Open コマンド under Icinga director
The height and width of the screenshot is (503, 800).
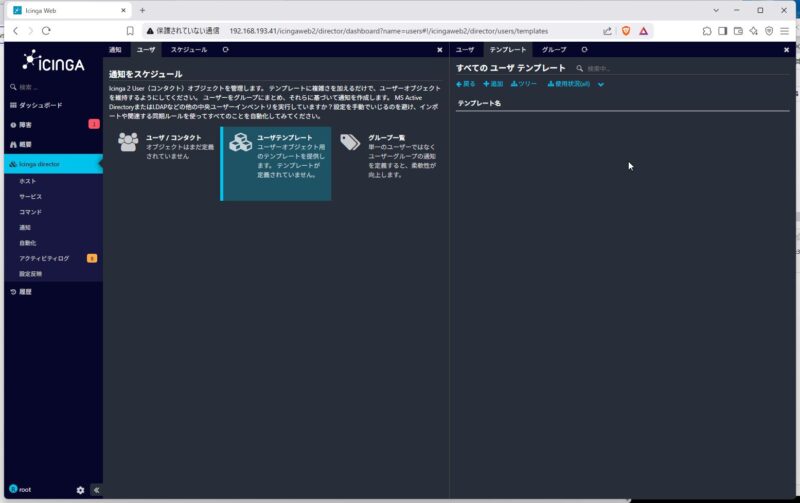pos(31,212)
